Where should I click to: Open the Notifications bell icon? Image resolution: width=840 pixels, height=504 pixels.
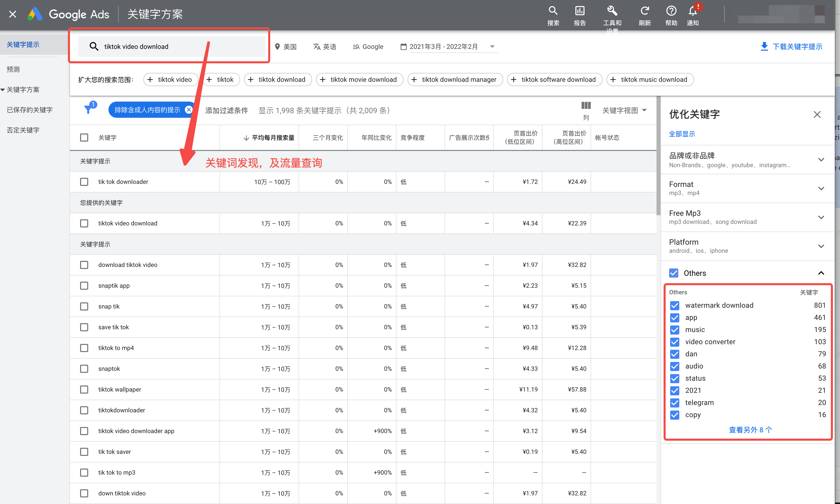[x=693, y=11]
